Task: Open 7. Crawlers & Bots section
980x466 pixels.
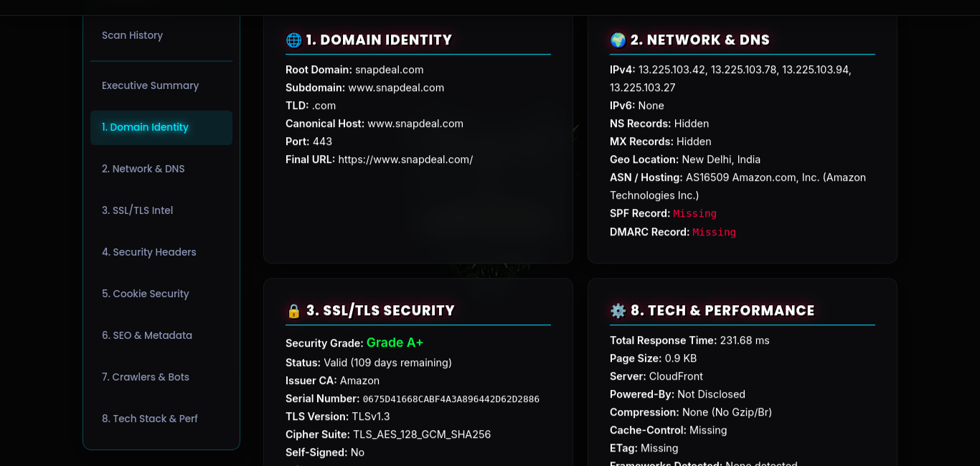Action: click(x=161, y=377)
